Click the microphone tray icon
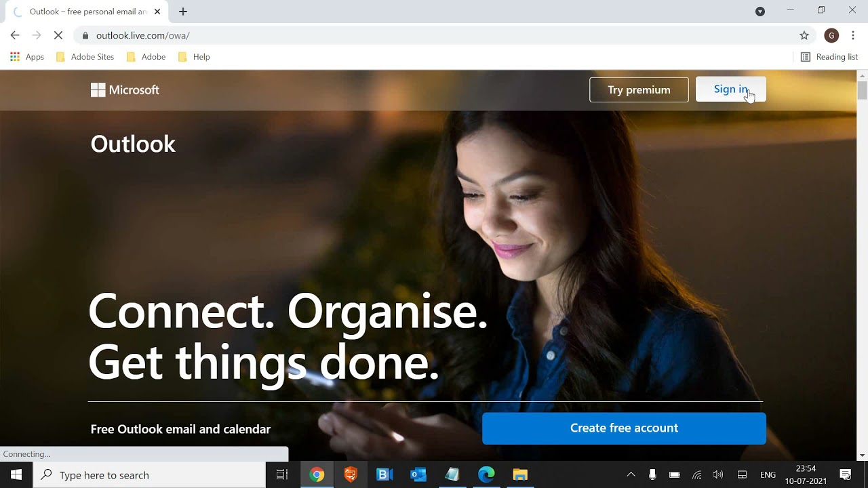The height and width of the screenshot is (488, 868). [x=652, y=474]
